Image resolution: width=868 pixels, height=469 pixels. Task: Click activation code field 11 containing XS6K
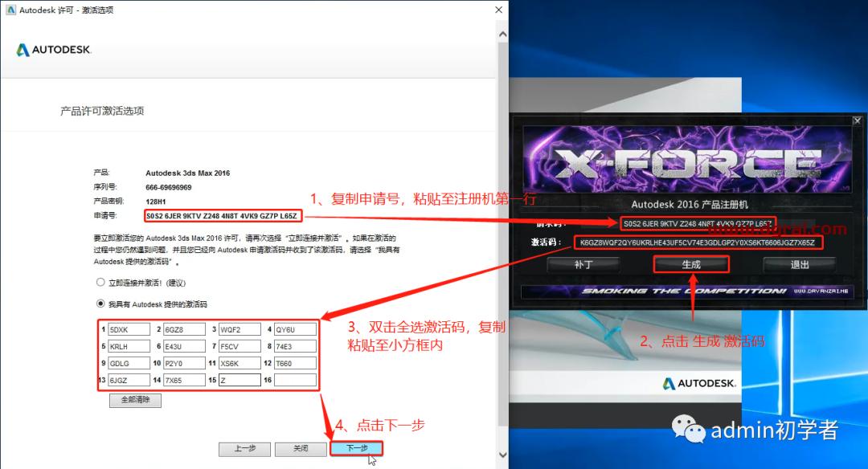pyautogui.click(x=240, y=363)
